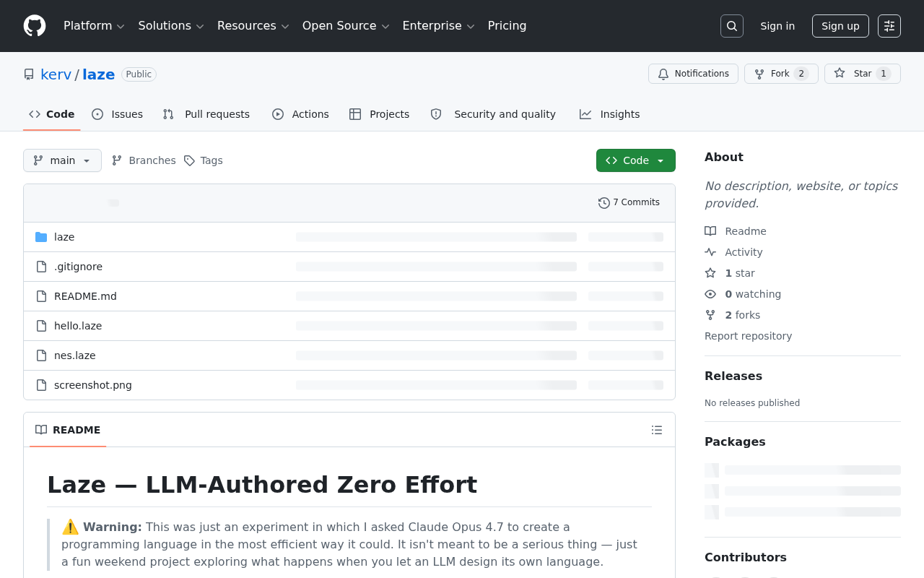
Task: Open appearance settings icon in header
Action: click(889, 26)
